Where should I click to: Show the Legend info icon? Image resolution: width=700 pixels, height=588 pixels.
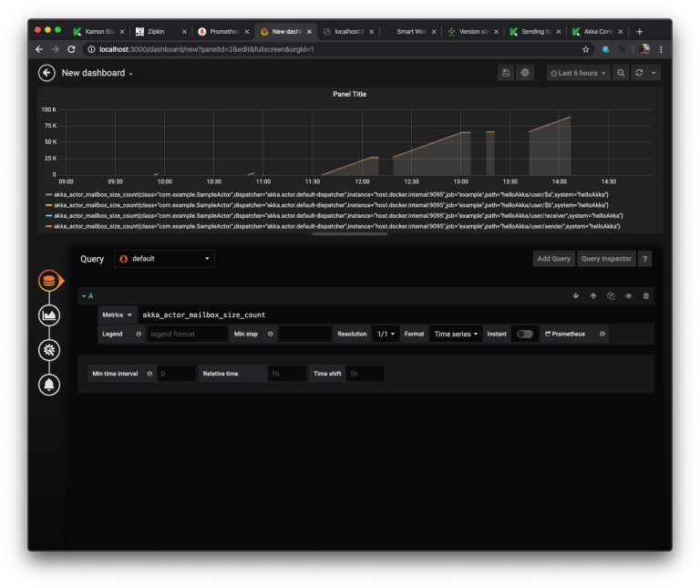coord(139,334)
